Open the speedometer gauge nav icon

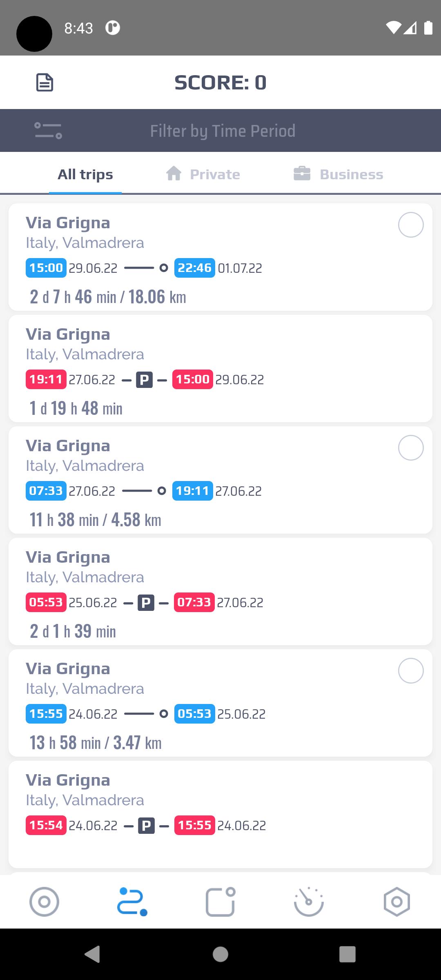(x=309, y=902)
